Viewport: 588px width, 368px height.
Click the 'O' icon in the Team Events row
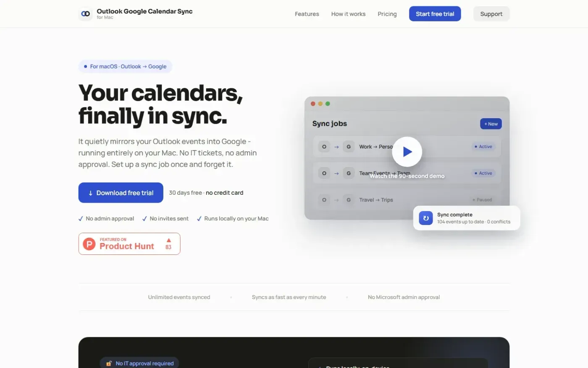click(x=324, y=173)
